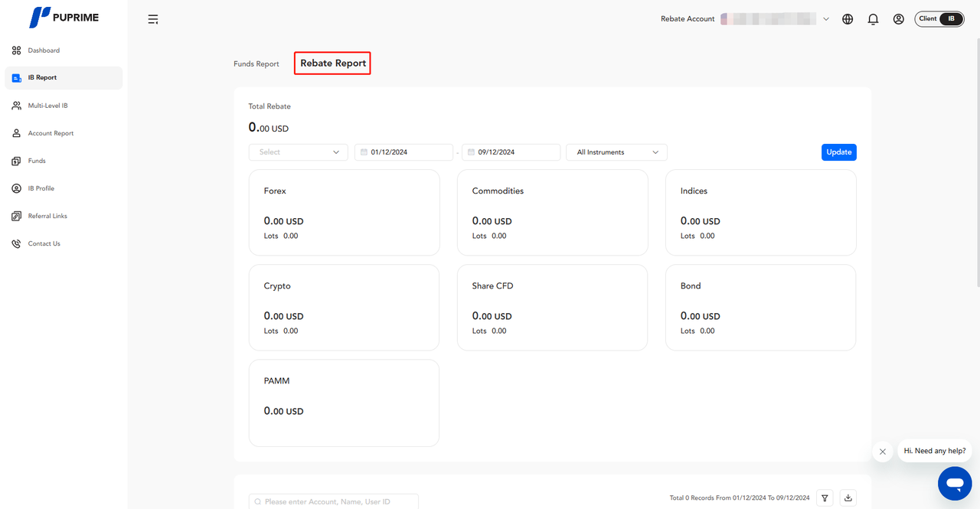Click the start date field 01/12/2024
Image resolution: width=980 pixels, height=509 pixels.
click(x=404, y=152)
